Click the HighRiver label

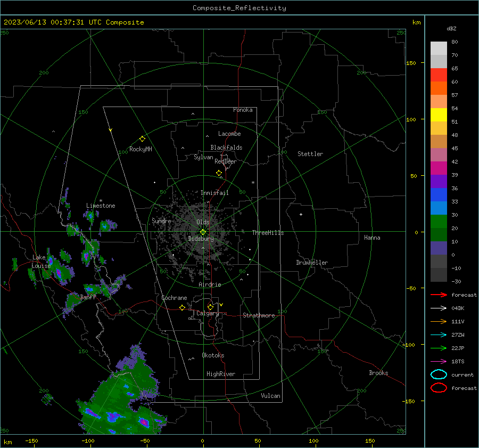pyautogui.click(x=221, y=374)
